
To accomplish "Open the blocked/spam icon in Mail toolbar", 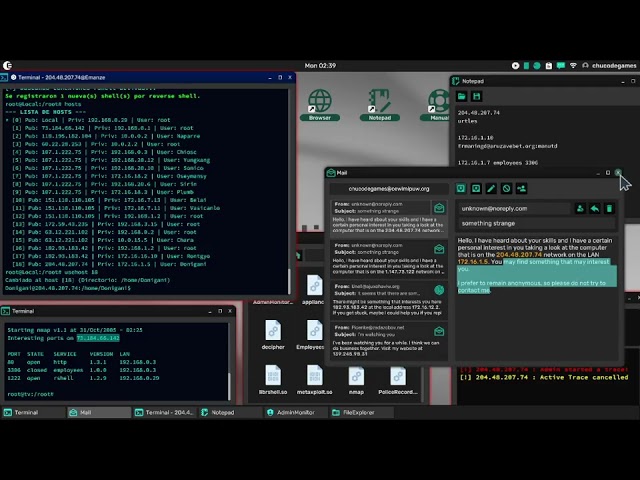I will 506,189.
